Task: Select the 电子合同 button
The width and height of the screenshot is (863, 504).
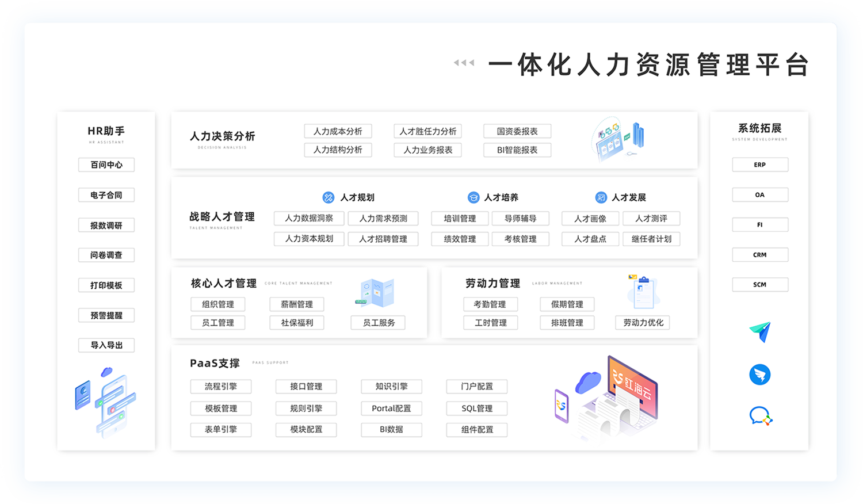Action: tap(106, 195)
